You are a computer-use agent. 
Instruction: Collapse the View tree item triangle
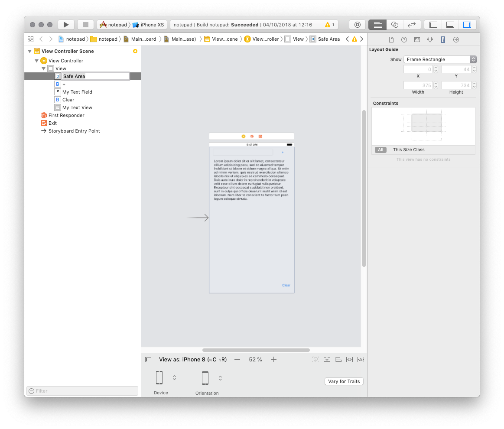click(x=44, y=68)
